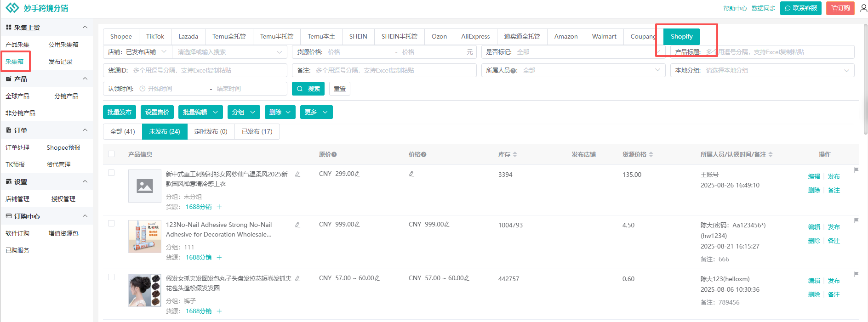The width and height of the screenshot is (868, 322).
Task: Click the user profile icon at top right
Action: coord(863,8)
